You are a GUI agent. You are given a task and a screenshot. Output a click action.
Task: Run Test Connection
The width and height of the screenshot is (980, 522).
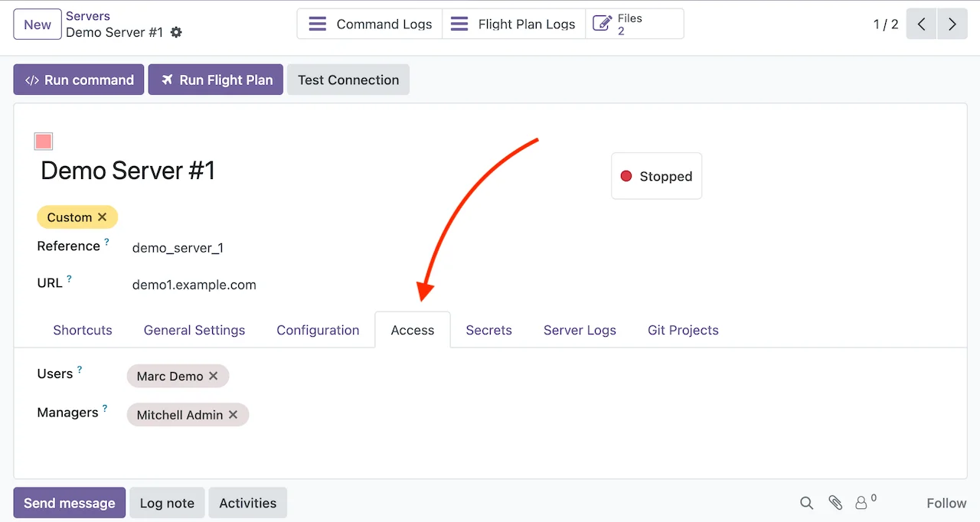348,80
